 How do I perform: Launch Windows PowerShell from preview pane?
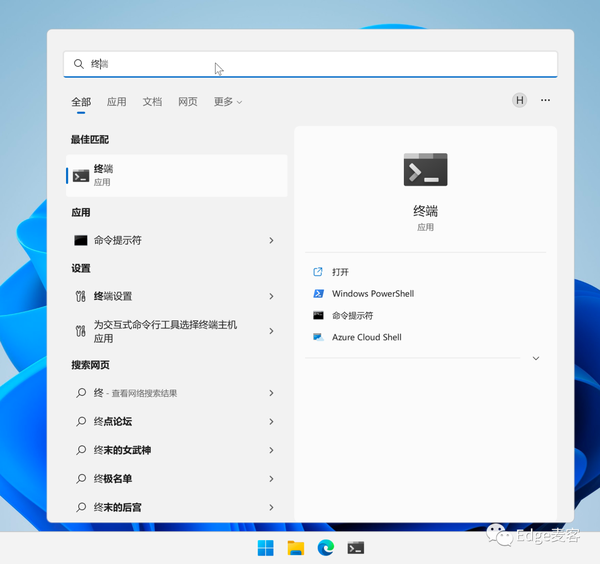click(373, 294)
